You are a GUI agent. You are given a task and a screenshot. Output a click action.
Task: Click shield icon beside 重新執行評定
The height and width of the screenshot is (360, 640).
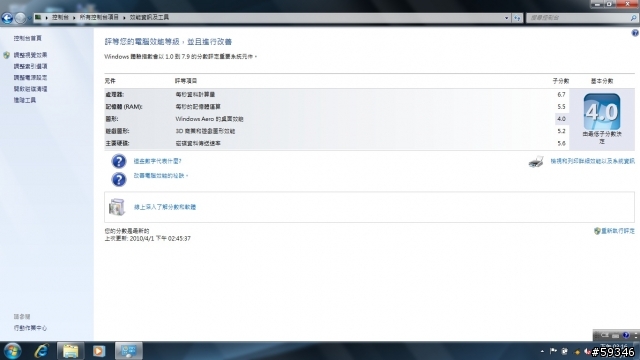click(597, 231)
